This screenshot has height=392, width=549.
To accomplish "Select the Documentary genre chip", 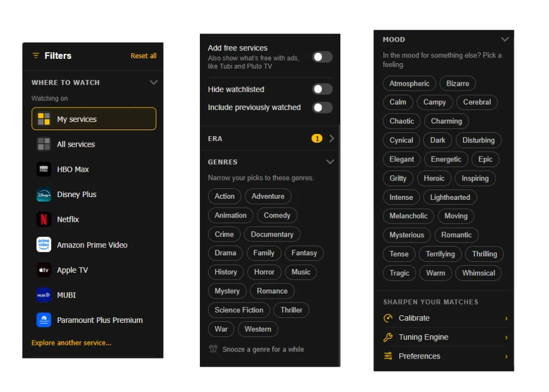I will (x=272, y=234).
